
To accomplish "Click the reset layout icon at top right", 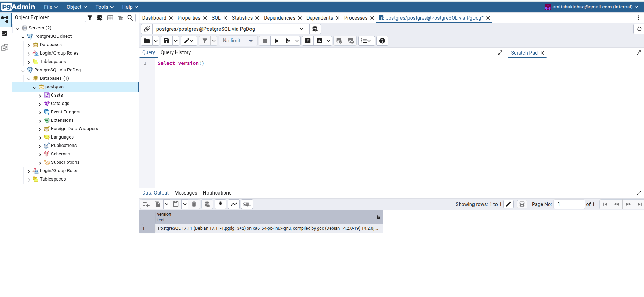I will [x=639, y=29].
